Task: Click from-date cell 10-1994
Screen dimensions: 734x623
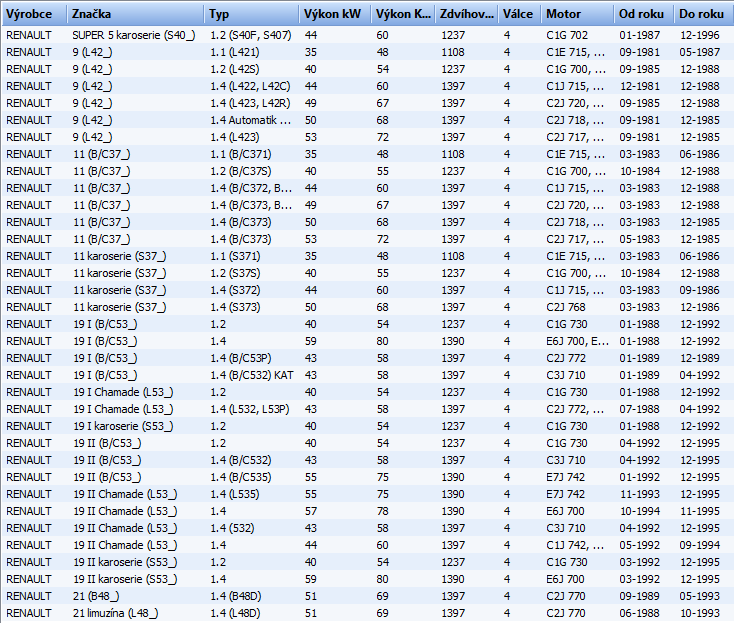Action: (639, 511)
